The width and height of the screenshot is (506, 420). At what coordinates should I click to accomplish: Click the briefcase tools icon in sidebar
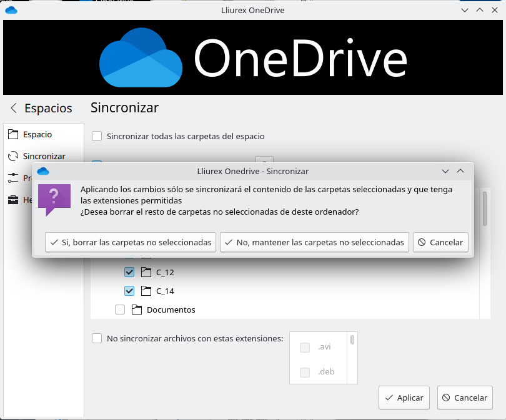(12, 200)
